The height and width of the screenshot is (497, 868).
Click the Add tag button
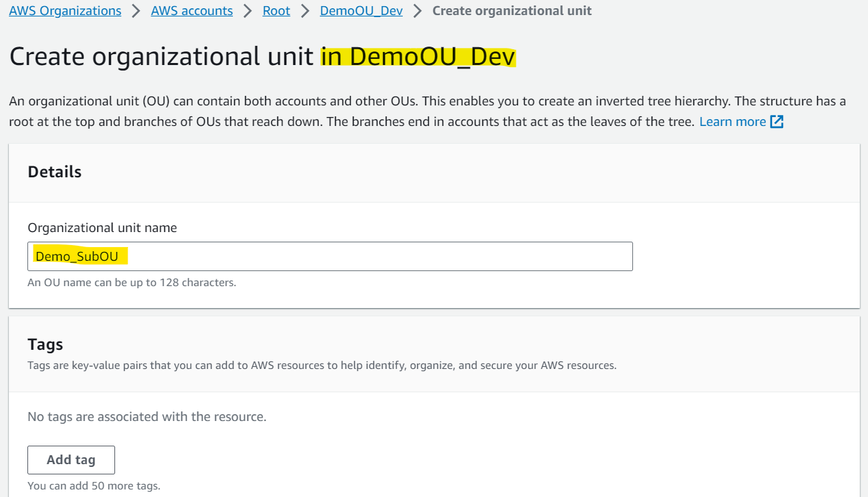71,460
